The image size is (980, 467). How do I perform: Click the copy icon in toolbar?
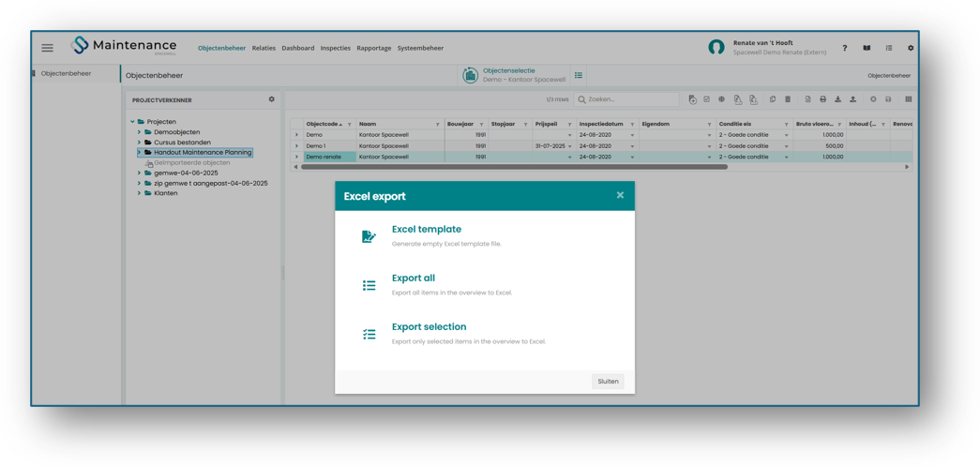coord(773,99)
